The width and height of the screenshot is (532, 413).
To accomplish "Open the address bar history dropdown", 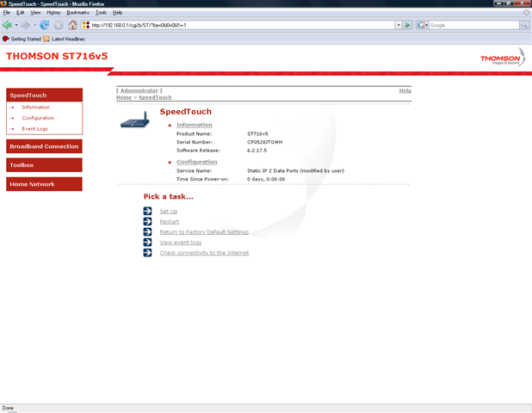I will pyautogui.click(x=399, y=25).
